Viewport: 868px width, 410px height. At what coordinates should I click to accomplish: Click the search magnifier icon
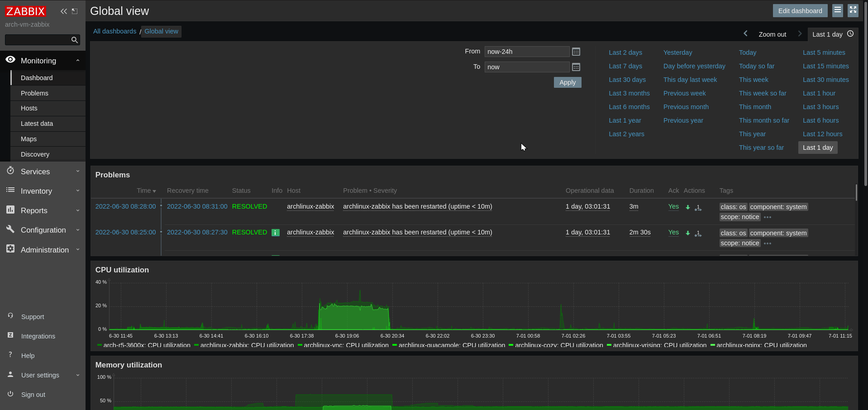click(75, 40)
